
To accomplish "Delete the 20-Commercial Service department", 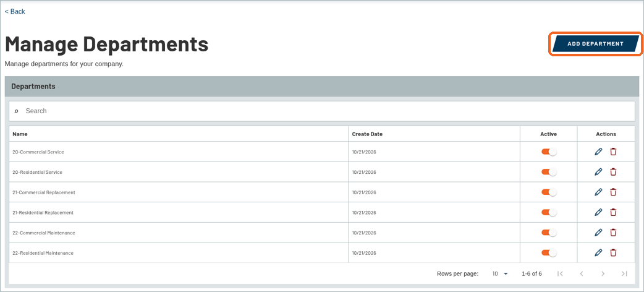I will click(613, 152).
